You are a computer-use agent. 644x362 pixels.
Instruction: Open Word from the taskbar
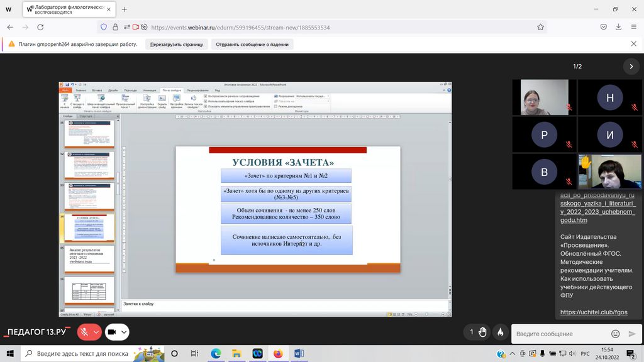(299, 353)
